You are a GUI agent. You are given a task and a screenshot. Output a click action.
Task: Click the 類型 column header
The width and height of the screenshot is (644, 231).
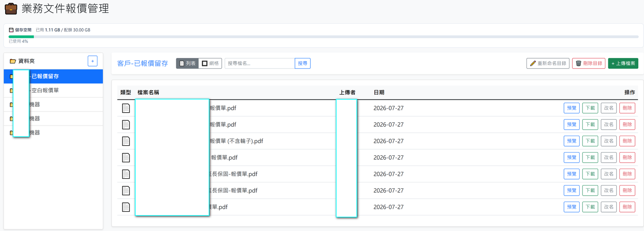point(126,93)
